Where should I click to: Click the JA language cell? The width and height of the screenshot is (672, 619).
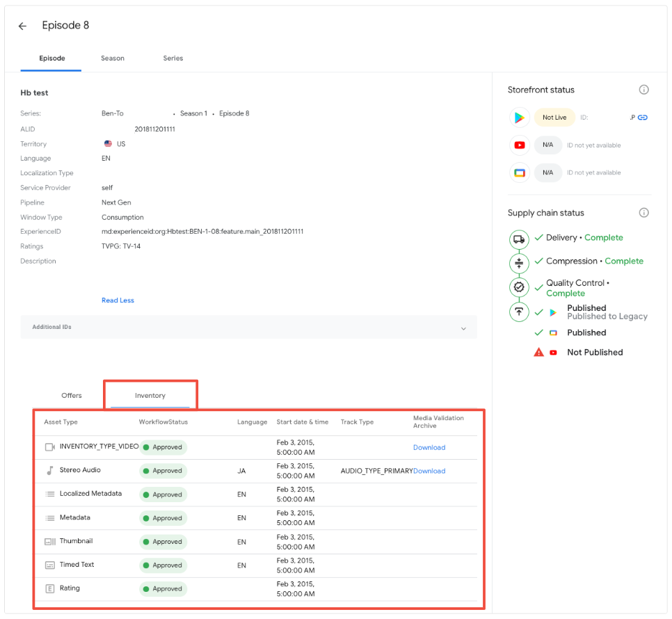click(x=241, y=471)
